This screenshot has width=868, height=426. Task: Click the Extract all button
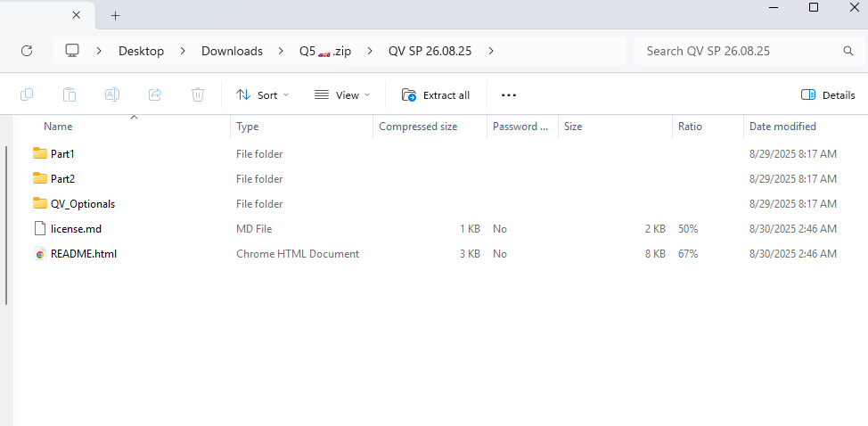click(436, 95)
